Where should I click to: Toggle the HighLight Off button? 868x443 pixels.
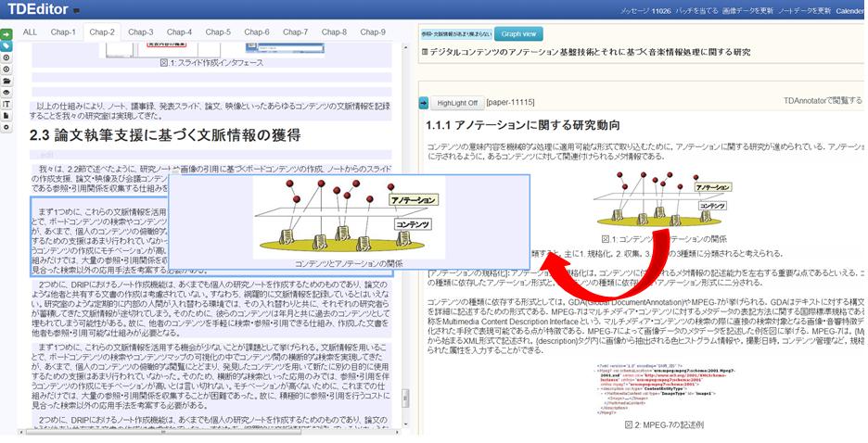(x=457, y=103)
